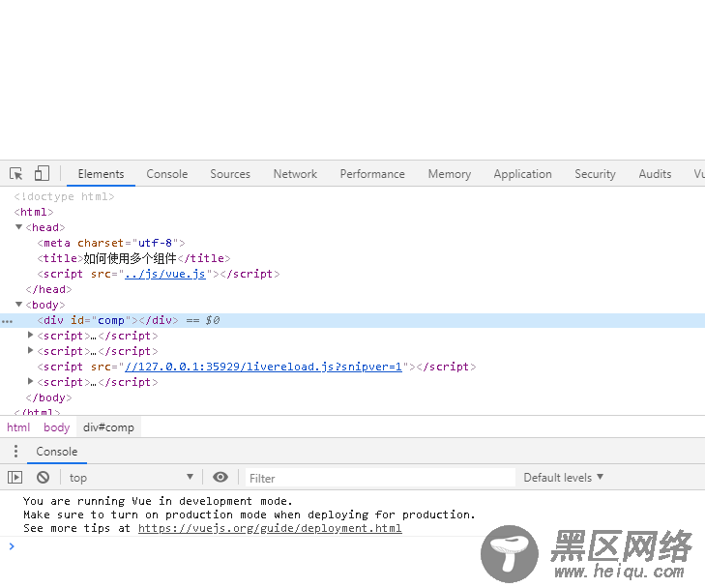
Task: Open the Console tab in top bar
Action: coord(166,174)
